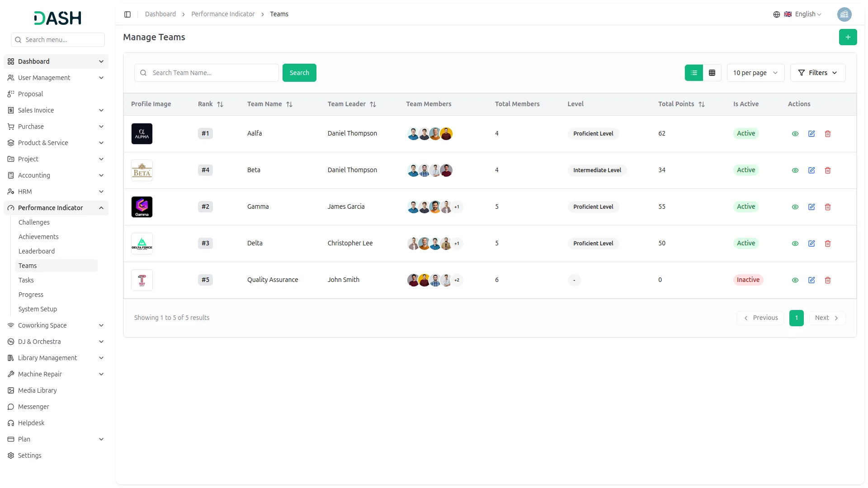Edit the Beta team entry
Viewport: 868px width, 488px height.
[x=811, y=170]
